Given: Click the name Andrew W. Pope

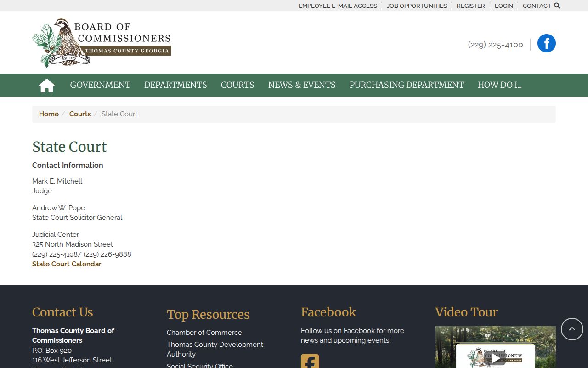Looking at the screenshot, I should pyautogui.click(x=58, y=208).
